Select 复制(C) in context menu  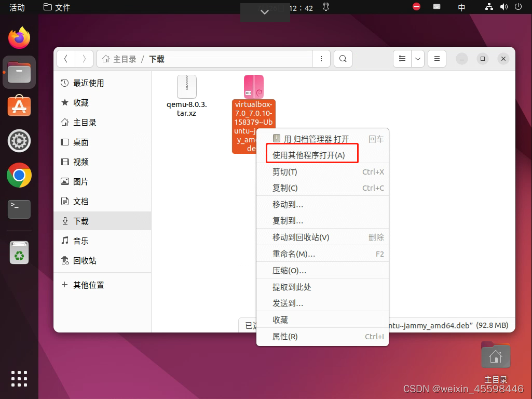(x=322, y=188)
